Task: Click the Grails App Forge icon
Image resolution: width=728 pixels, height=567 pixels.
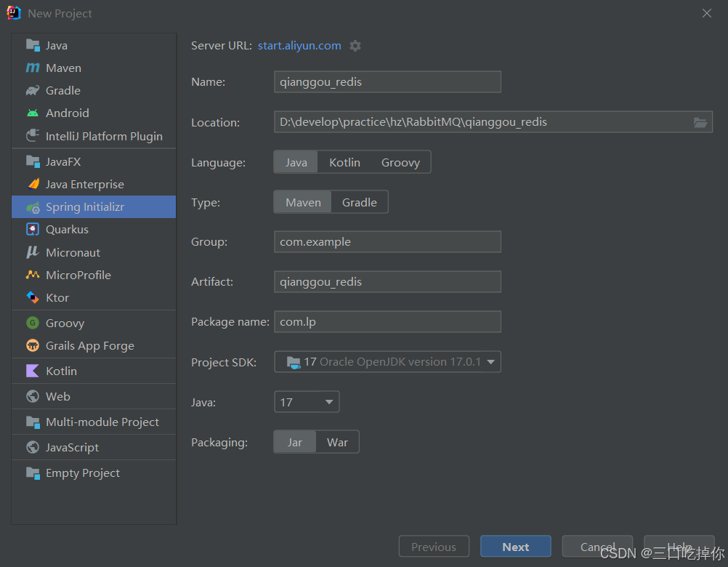Action: pyautogui.click(x=33, y=345)
